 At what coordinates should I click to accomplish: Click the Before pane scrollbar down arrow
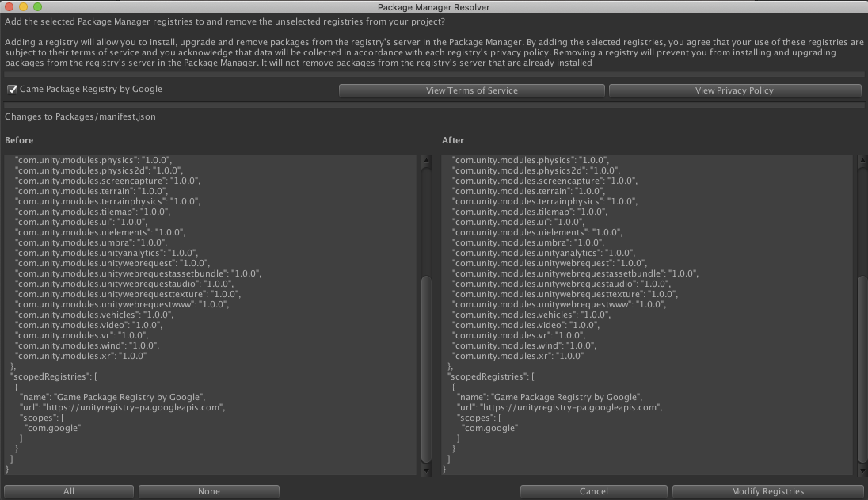click(426, 470)
